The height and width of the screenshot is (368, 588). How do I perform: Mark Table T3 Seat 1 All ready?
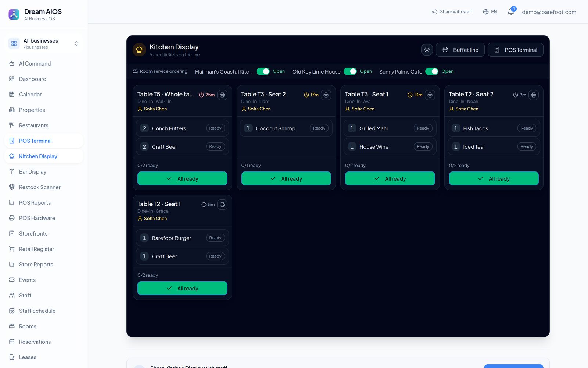click(x=390, y=178)
